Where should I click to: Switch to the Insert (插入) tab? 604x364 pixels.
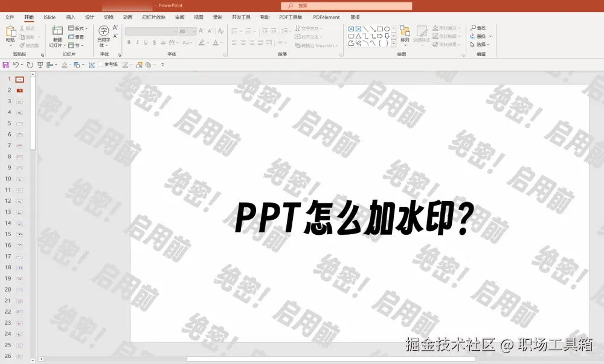pyautogui.click(x=71, y=18)
